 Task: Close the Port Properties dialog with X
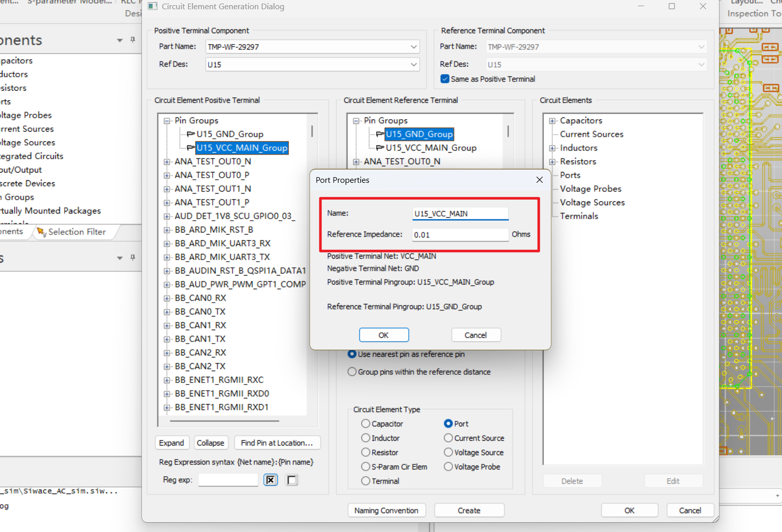539,180
